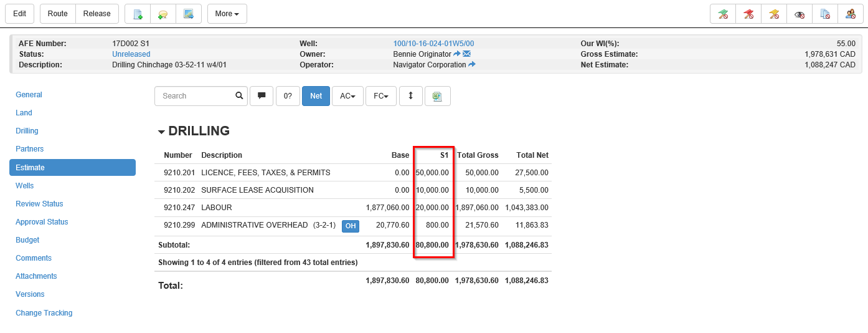Viewport: 868px width, 333px height.
Task: Collapse the DRILLING section
Action: click(162, 132)
